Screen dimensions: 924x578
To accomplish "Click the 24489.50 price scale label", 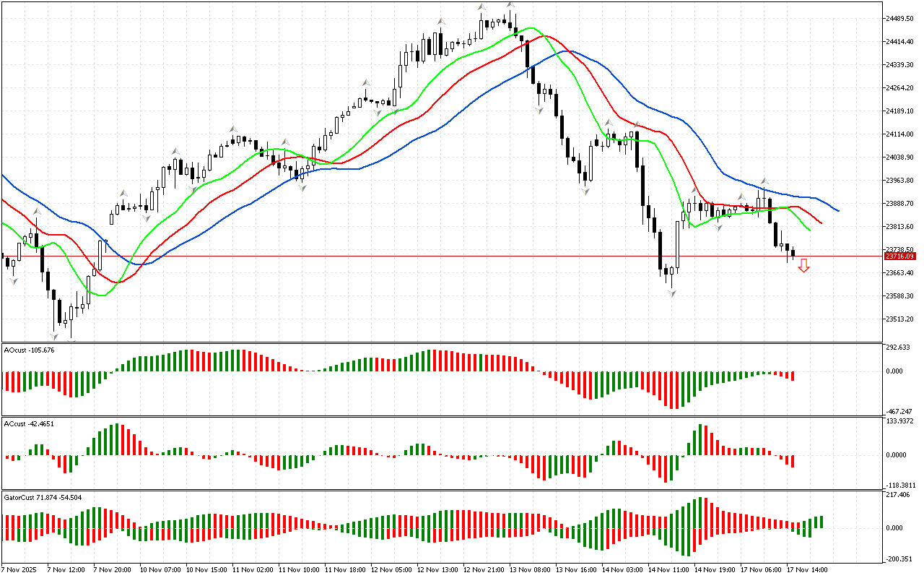I will (899, 19).
